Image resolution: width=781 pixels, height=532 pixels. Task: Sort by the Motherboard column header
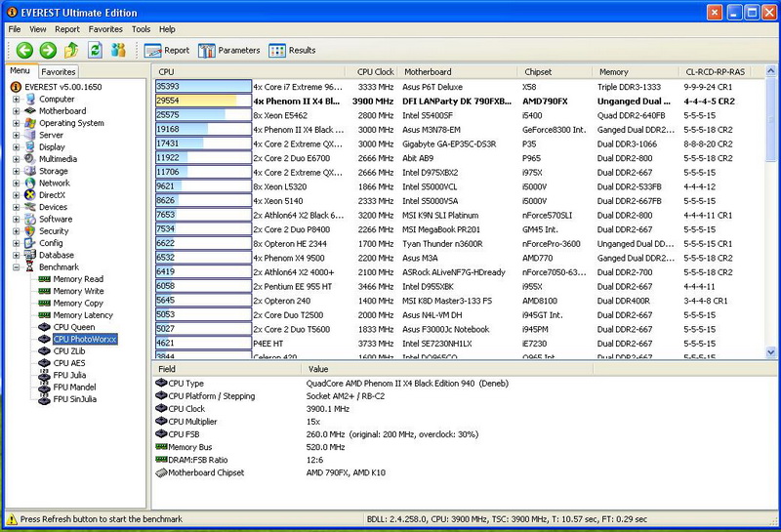(457, 71)
